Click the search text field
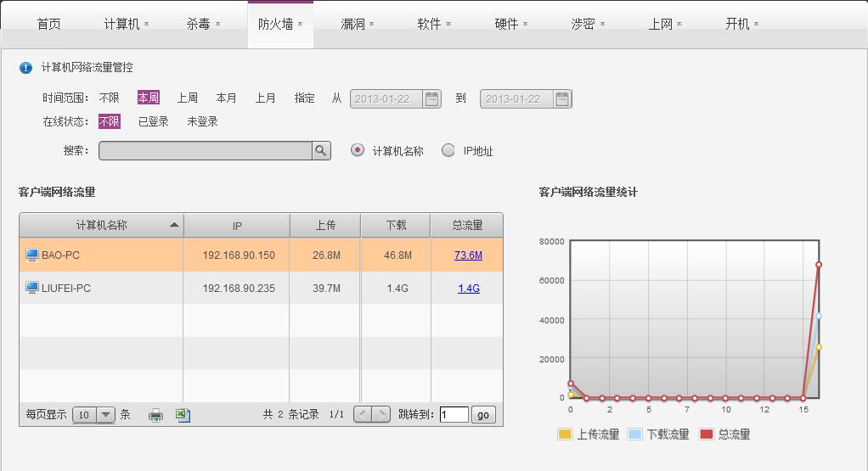This screenshot has height=471, width=868. point(206,150)
